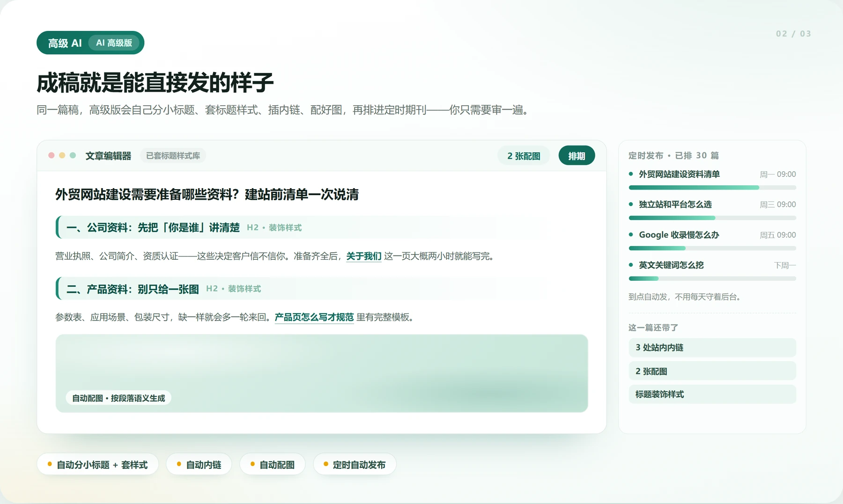Click the 已套标题样式库 tag

point(173,155)
